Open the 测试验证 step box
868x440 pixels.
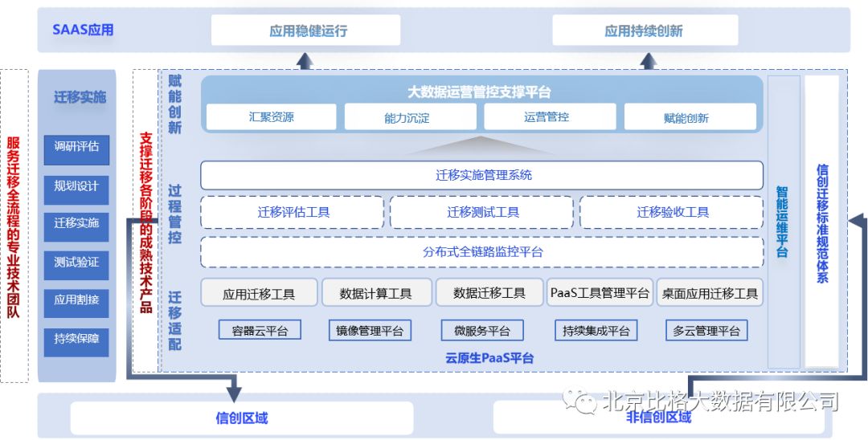tap(76, 265)
